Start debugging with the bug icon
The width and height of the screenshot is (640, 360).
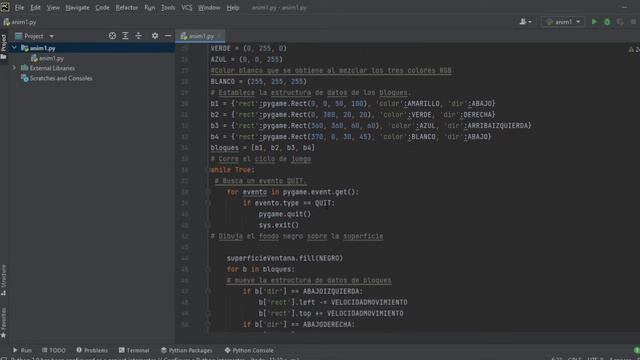tap(607, 22)
